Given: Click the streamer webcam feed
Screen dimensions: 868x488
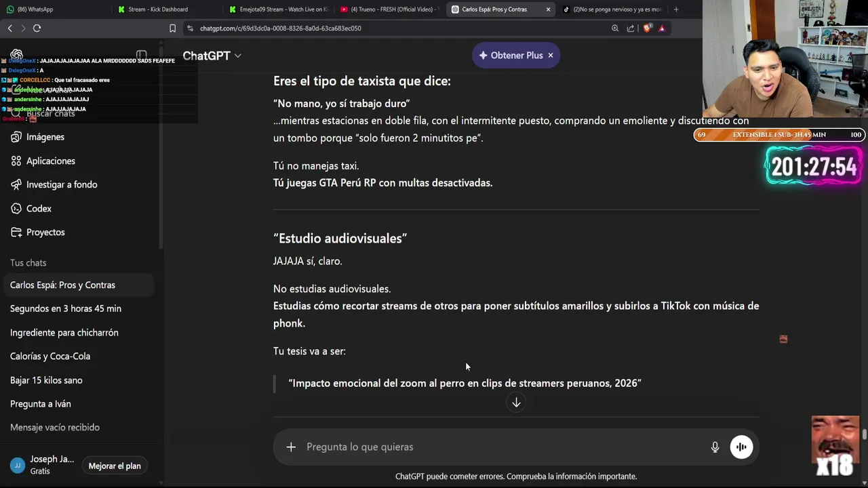Looking at the screenshot, I should click(x=785, y=60).
